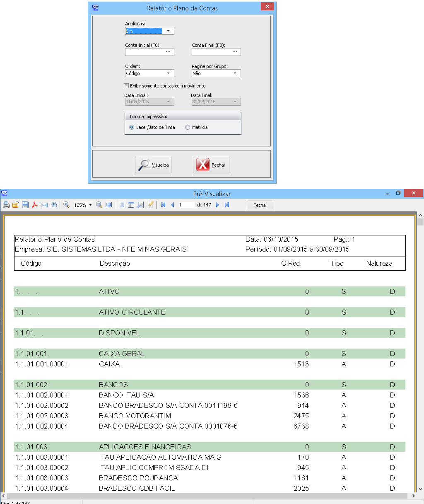Click the Fechar button with red X

211,165
